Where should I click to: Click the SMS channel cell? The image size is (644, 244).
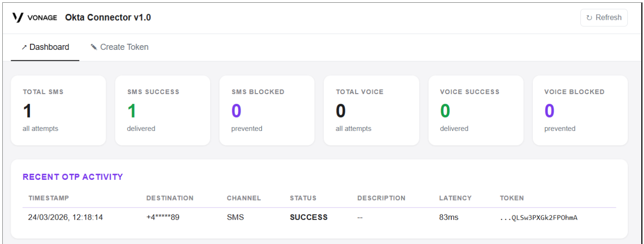(235, 217)
